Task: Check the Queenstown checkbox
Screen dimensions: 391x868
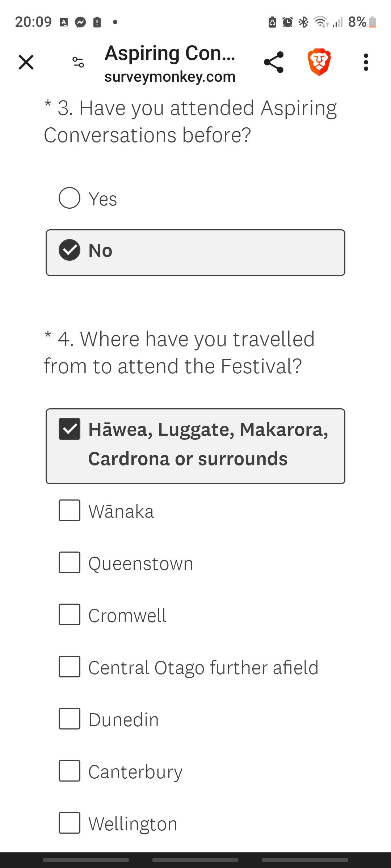Action: tap(70, 562)
